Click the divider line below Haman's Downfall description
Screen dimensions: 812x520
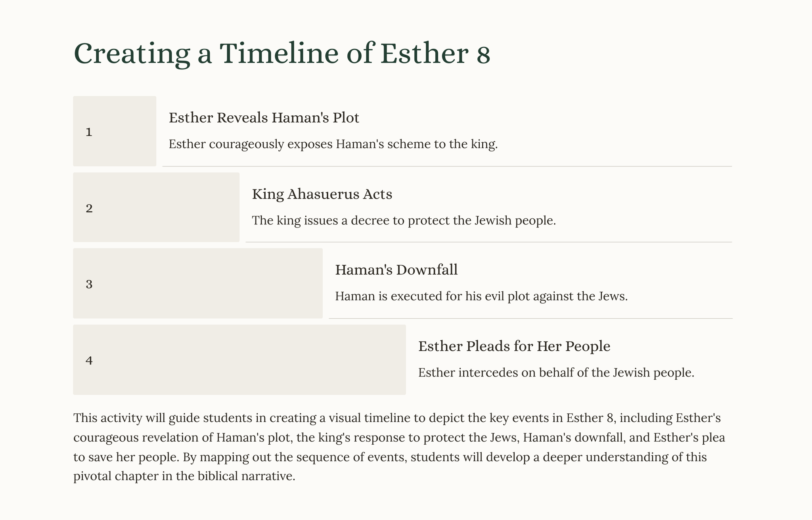[x=530, y=318]
